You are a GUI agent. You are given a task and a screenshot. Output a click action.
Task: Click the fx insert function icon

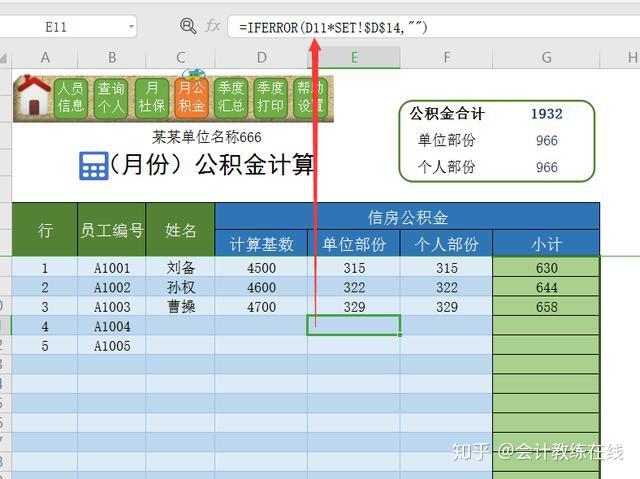[213, 26]
